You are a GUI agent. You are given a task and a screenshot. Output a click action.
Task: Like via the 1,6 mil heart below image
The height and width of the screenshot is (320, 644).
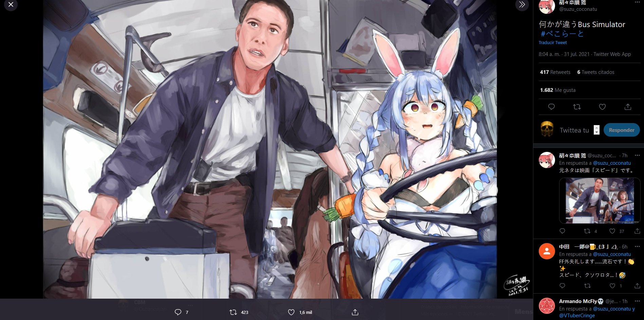pyautogui.click(x=291, y=312)
